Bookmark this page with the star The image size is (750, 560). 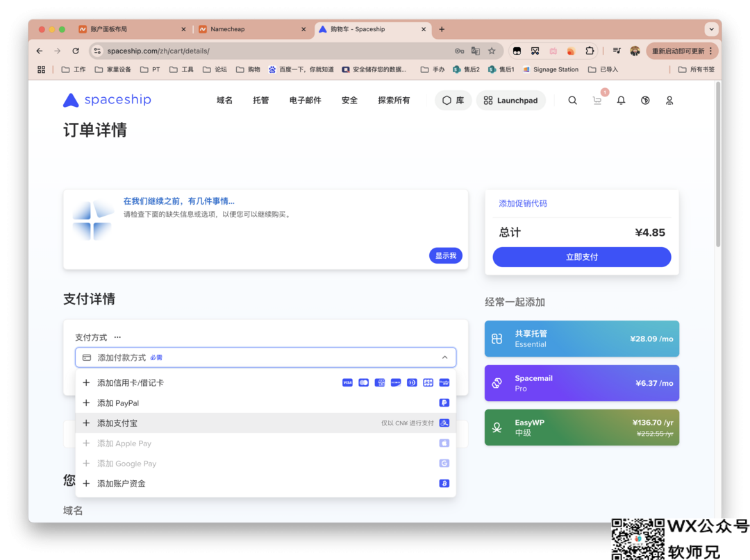coord(492,51)
